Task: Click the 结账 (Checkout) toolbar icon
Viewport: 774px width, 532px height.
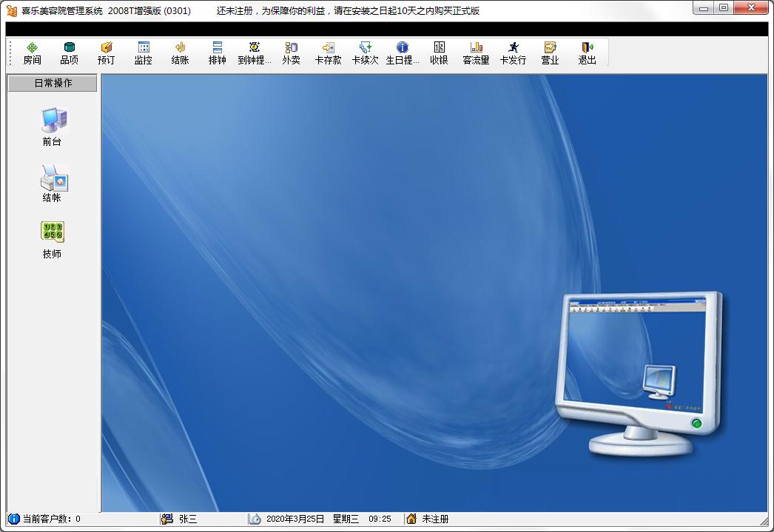Action: point(180,53)
